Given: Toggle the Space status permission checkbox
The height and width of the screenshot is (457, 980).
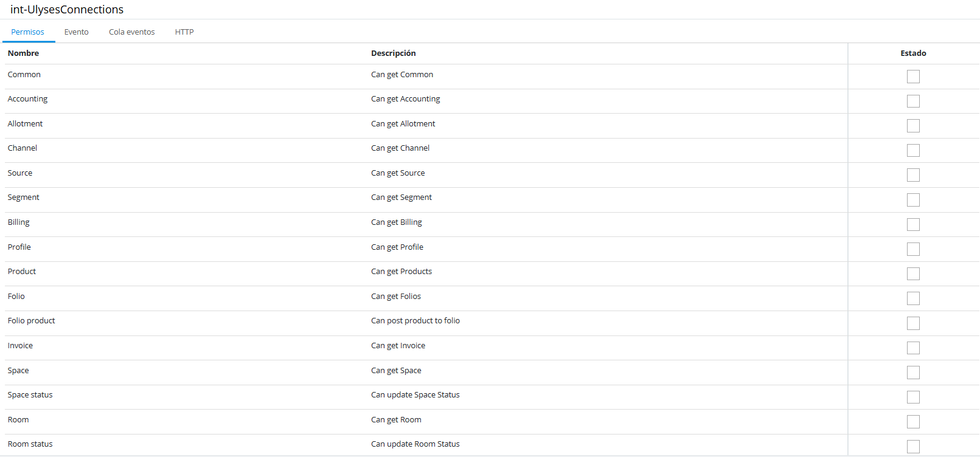Looking at the screenshot, I should coord(913,397).
